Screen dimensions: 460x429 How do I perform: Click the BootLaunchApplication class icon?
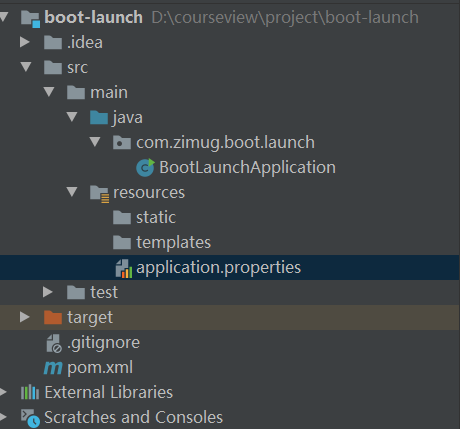(x=145, y=167)
